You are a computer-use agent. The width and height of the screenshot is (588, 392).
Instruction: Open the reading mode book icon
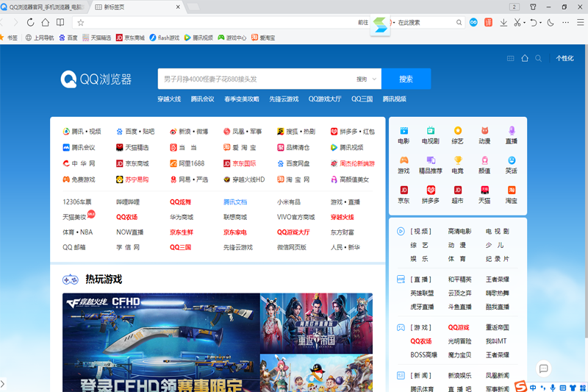pos(60,23)
